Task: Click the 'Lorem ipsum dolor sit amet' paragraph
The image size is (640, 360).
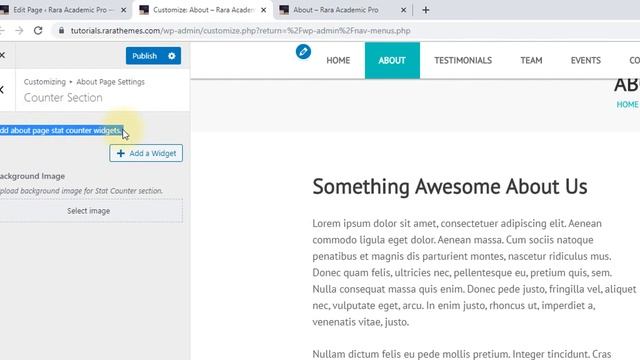Action: [474, 273]
